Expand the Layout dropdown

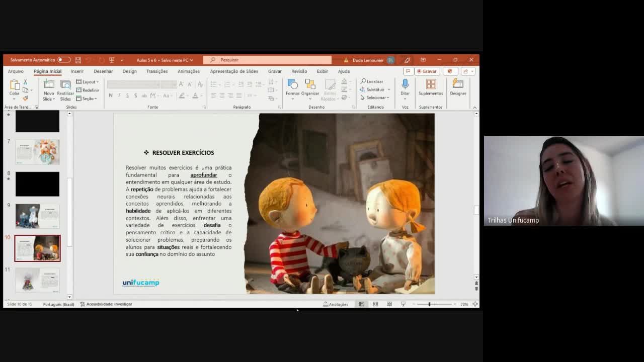click(x=88, y=82)
